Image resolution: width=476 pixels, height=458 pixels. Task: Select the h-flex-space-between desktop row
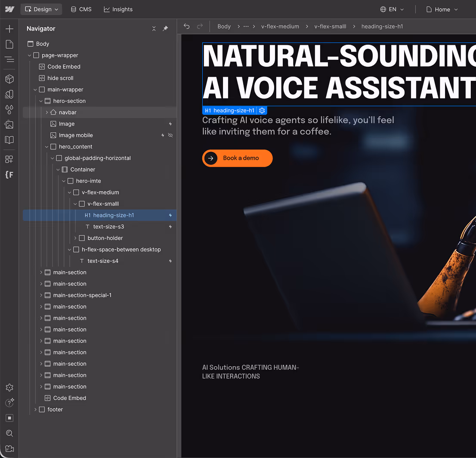99,250
